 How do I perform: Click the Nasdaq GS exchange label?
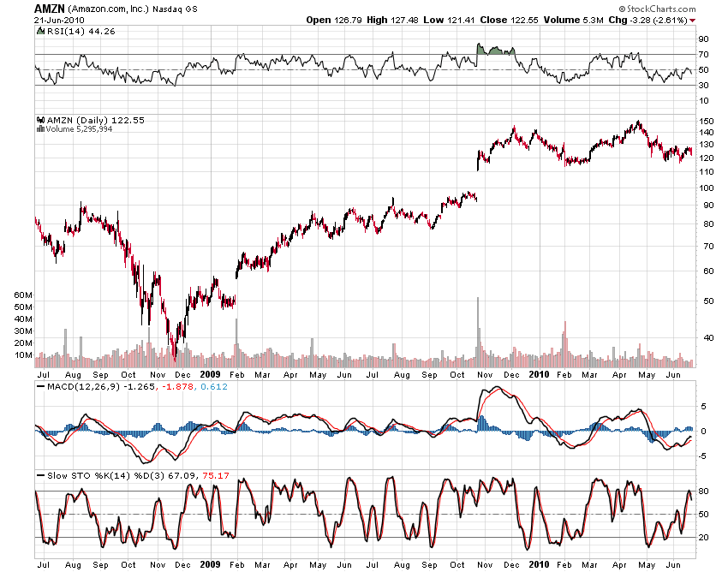[x=175, y=9]
